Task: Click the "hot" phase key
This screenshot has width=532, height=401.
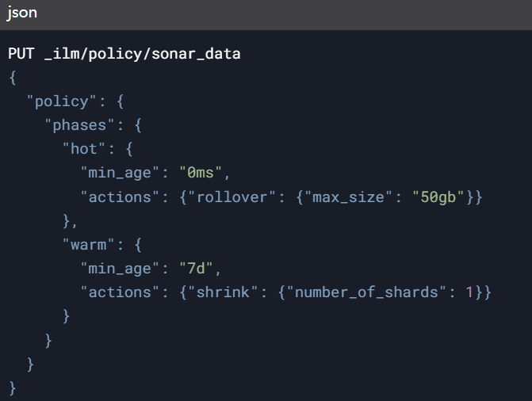Action: [x=84, y=149]
